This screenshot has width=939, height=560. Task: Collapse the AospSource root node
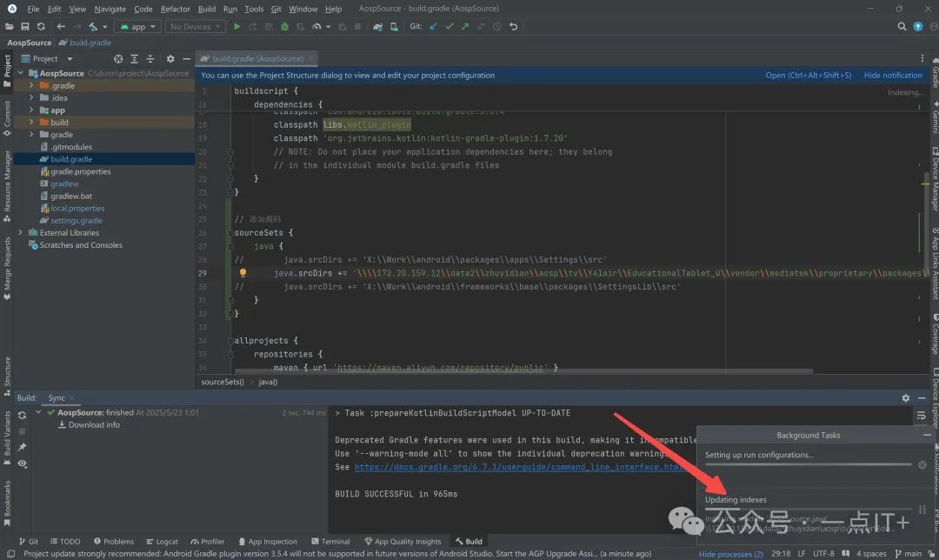click(x=20, y=73)
